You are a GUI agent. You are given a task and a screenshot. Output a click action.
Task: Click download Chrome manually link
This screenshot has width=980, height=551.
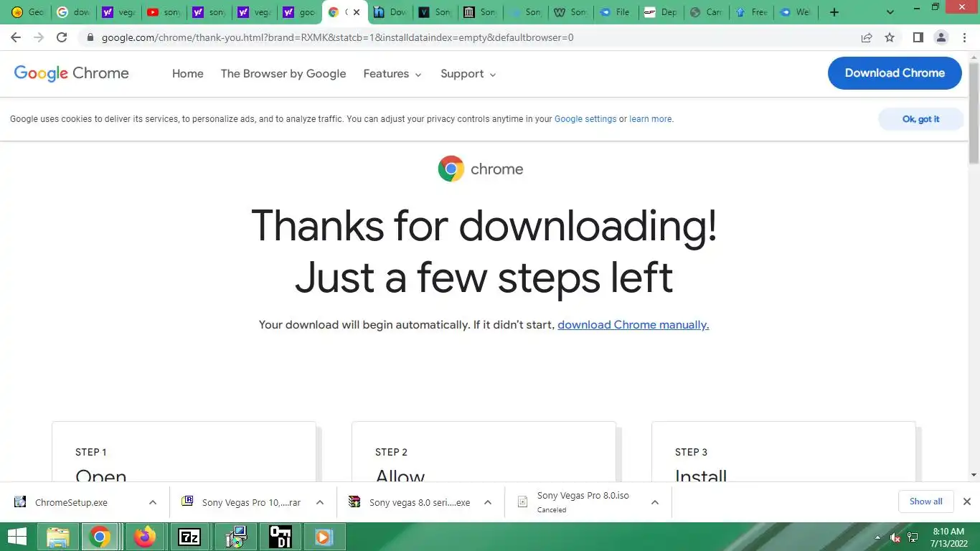point(633,325)
